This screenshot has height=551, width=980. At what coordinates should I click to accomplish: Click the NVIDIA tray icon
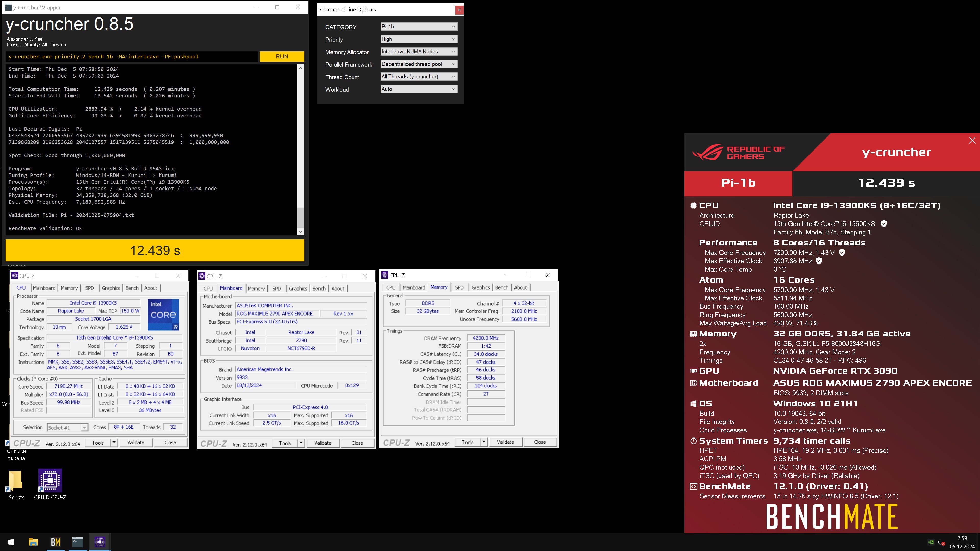click(x=930, y=542)
